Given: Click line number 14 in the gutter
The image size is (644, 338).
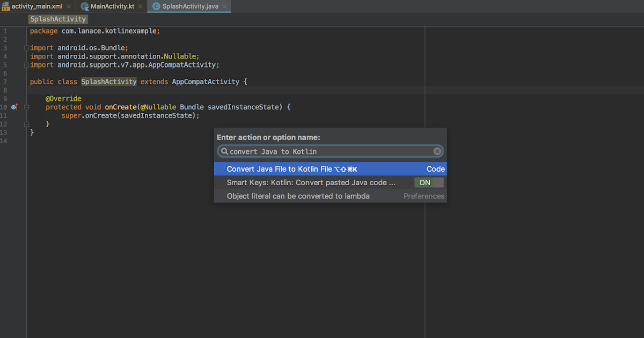Looking at the screenshot, I should pyautogui.click(x=4, y=141).
